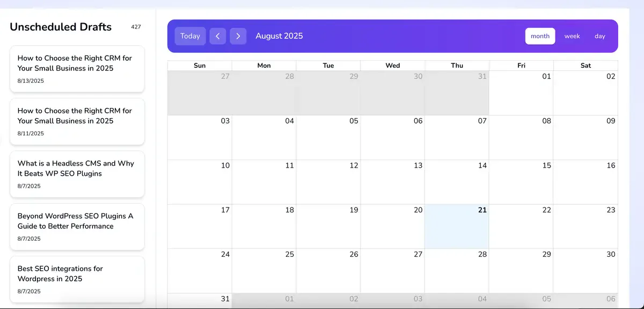Select August 09 calendar cell

[x=586, y=138]
